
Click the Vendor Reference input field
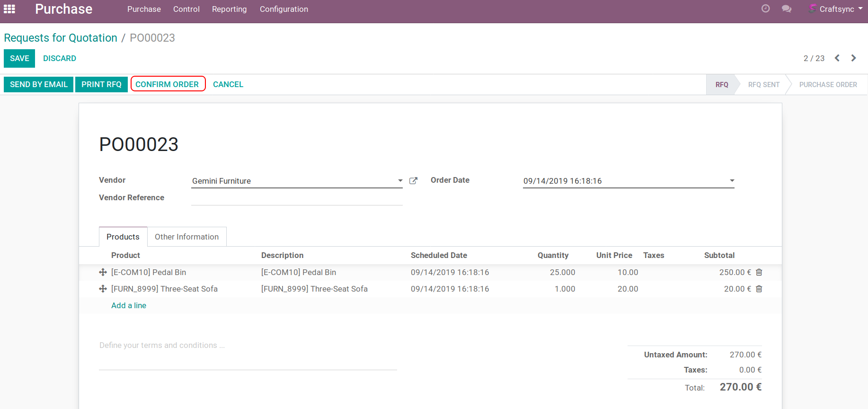coord(297,198)
